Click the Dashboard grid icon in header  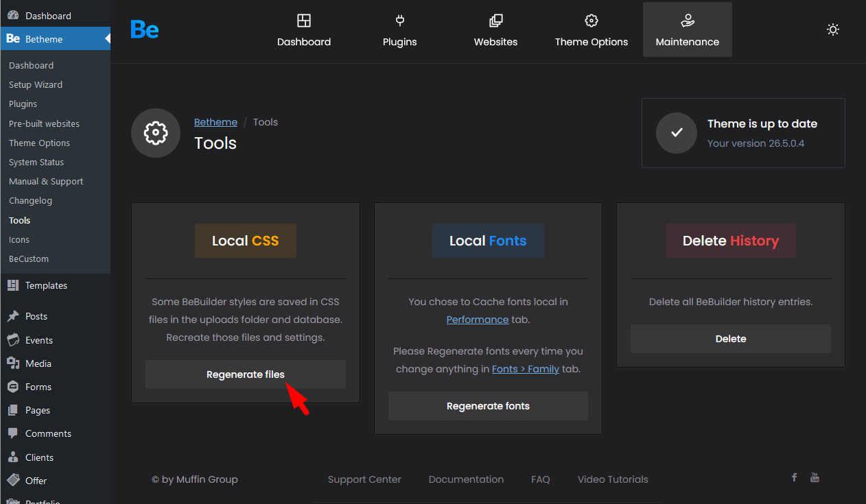click(x=303, y=21)
